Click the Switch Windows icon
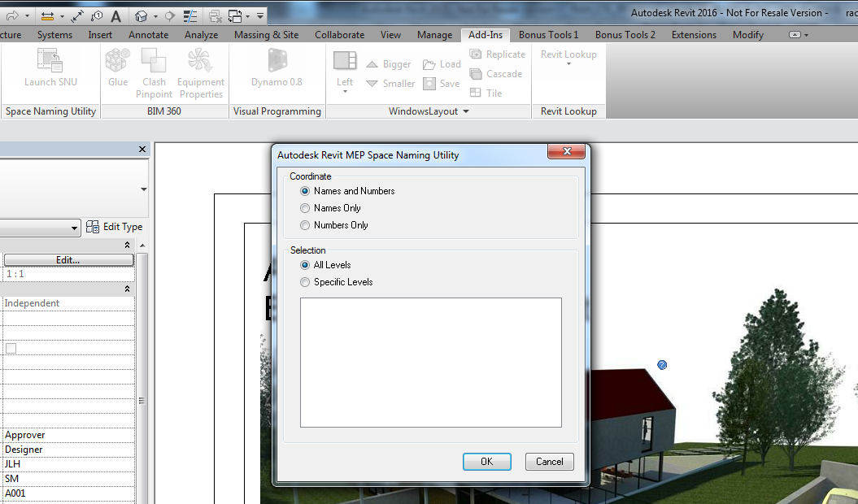Viewport: 858px width, 504px height. [235, 16]
